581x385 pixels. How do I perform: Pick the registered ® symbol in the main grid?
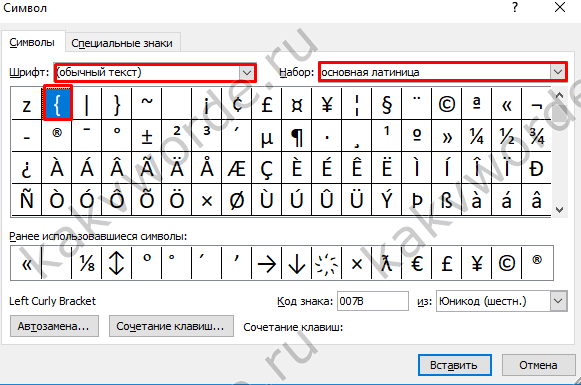tap(57, 136)
